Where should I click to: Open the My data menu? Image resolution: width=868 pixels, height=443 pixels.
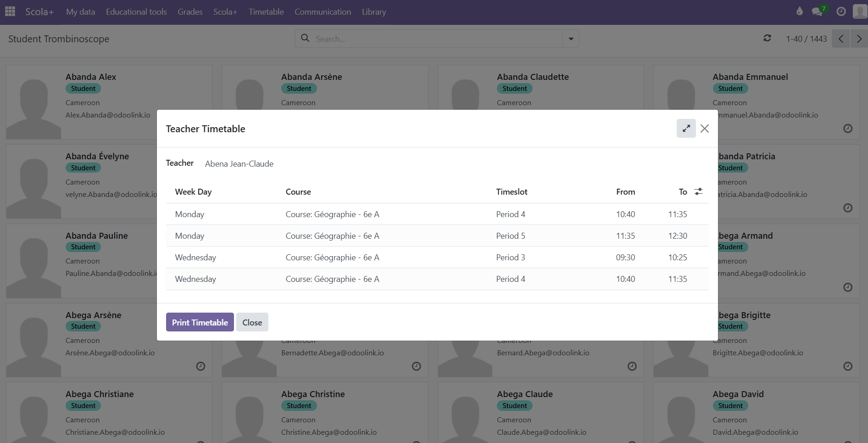[x=81, y=12]
